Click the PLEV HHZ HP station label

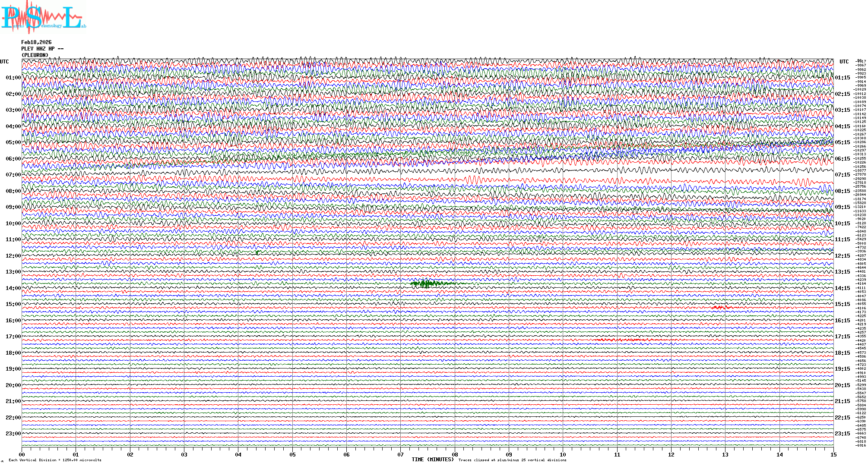(x=42, y=49)
